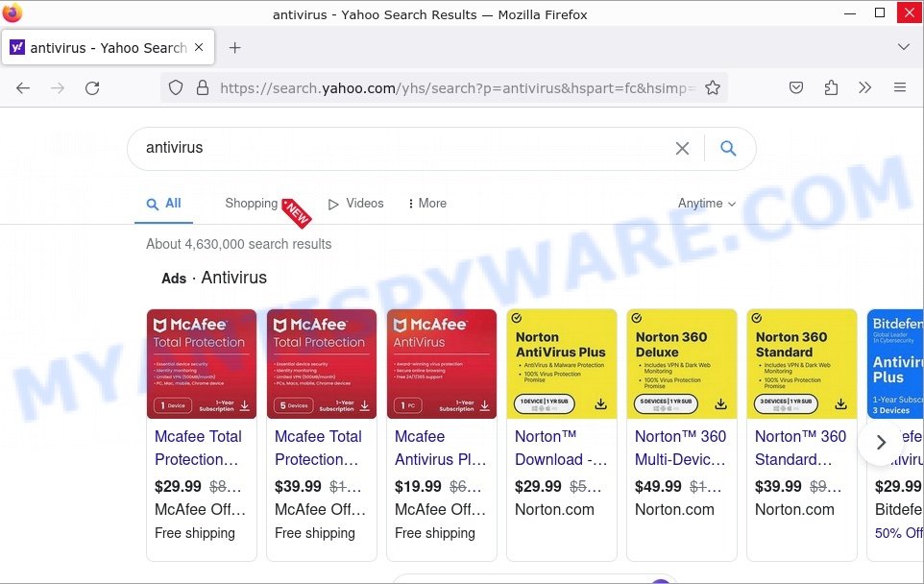Open the McAfee Total Protection 5 Devices image
The height and width of the screenshot is (584, 924).
pos(322,364)
